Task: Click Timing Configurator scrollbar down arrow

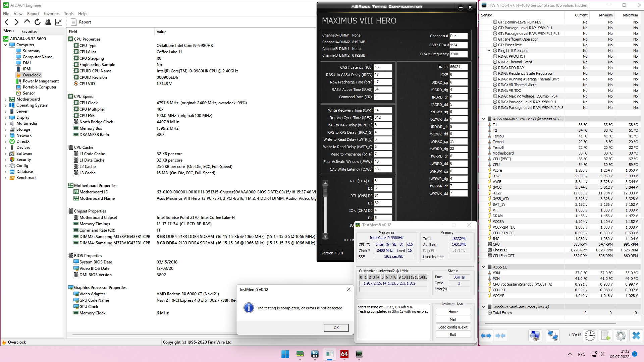Action: (x=325, y=236)
